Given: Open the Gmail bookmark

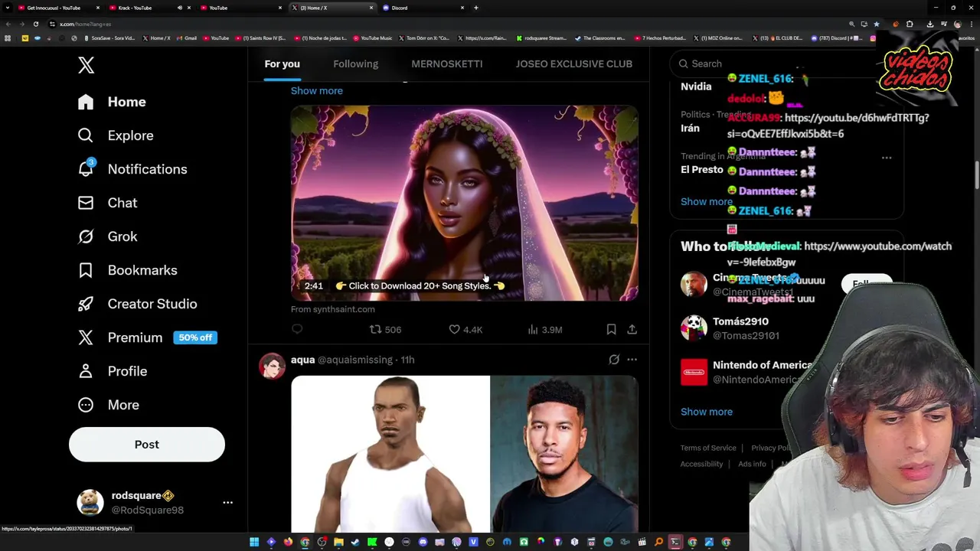Looking at the screenshot, I should pyautogui.click(x=186, y=38).
